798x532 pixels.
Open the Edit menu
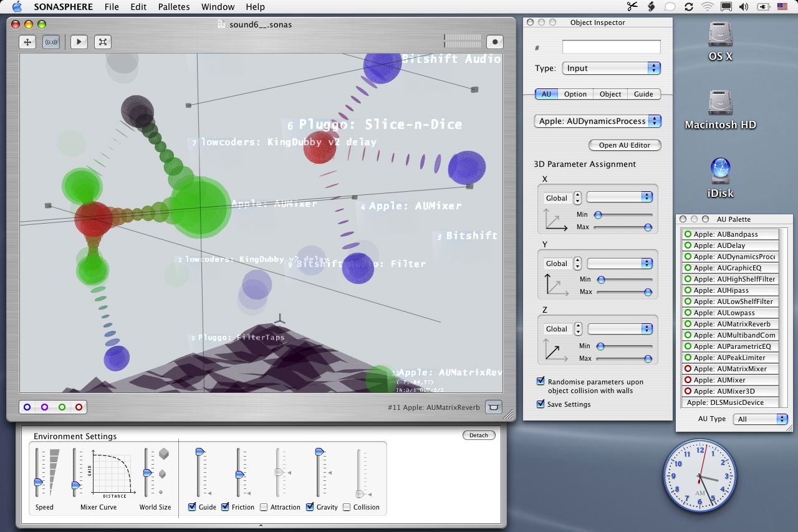[138, 7]
